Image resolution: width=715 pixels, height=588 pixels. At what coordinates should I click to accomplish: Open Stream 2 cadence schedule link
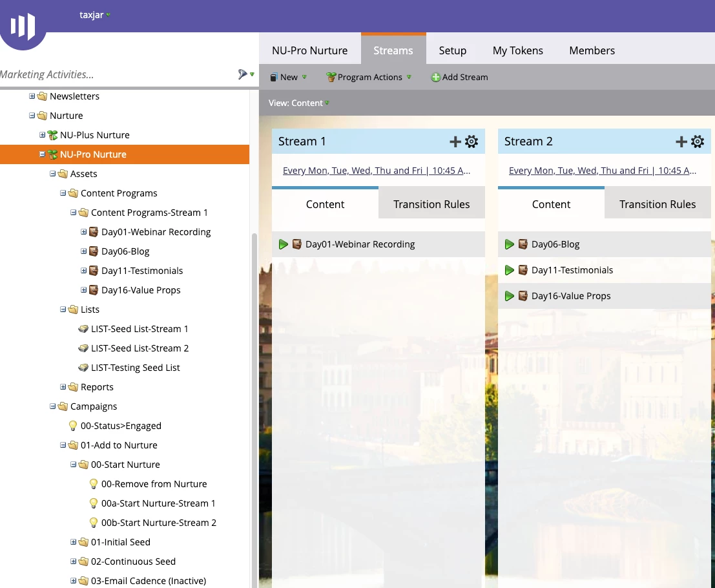click(603, 171)
